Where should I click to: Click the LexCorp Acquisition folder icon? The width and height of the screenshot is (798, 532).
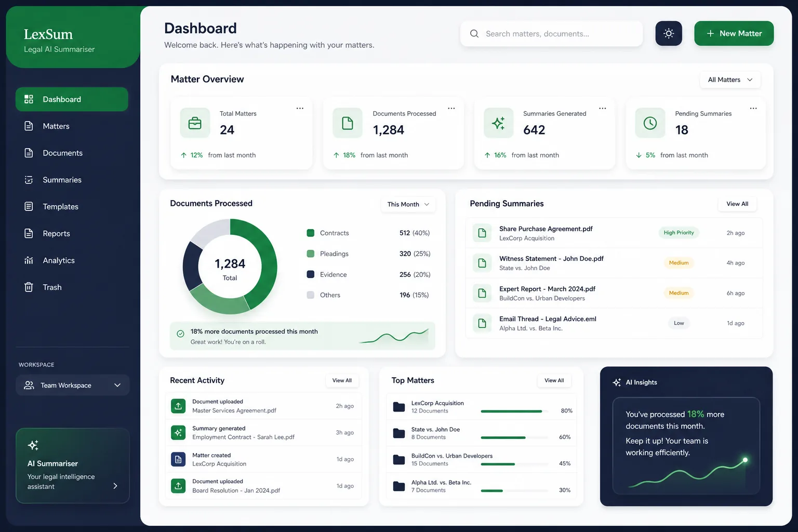click(399, 407)
